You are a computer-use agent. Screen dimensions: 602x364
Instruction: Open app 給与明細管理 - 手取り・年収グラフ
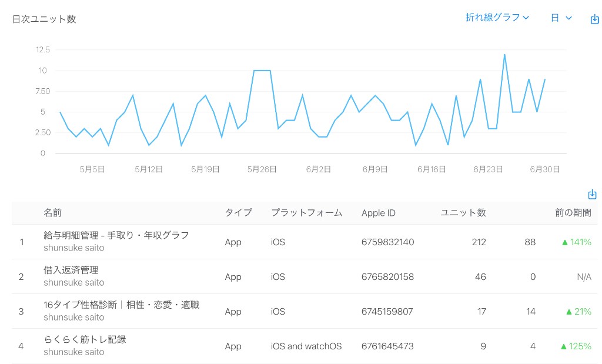[116, 235]
